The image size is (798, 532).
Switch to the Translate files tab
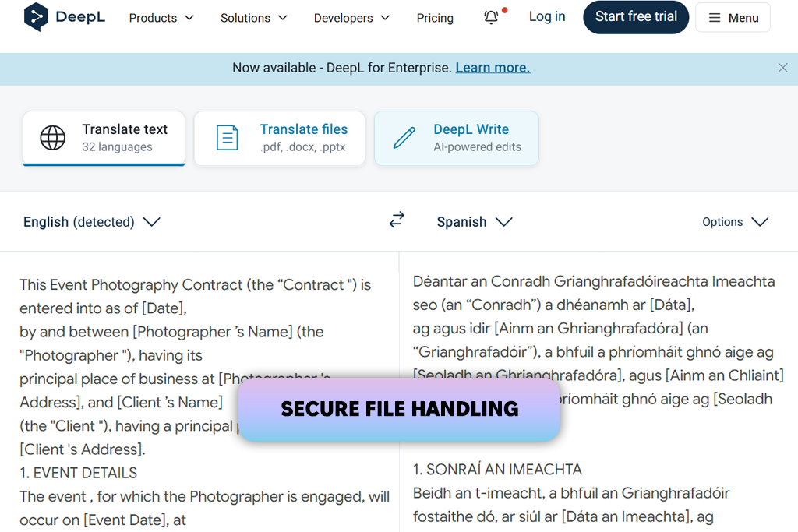tap(280, 139)
